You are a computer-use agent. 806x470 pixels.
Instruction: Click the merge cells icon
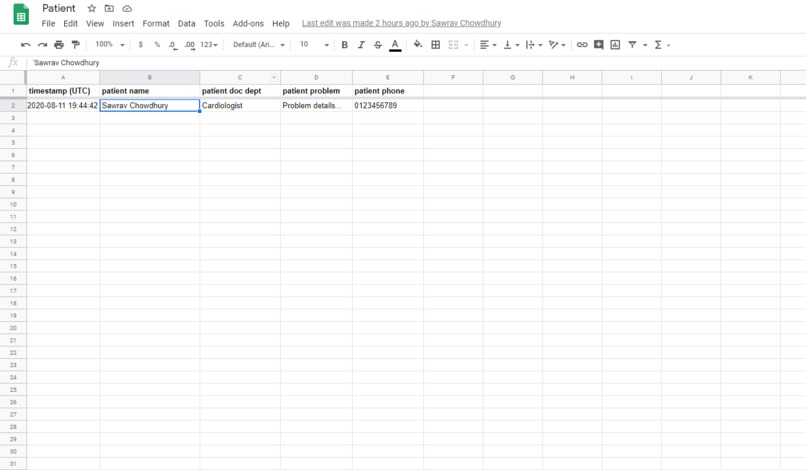(453, 45)
